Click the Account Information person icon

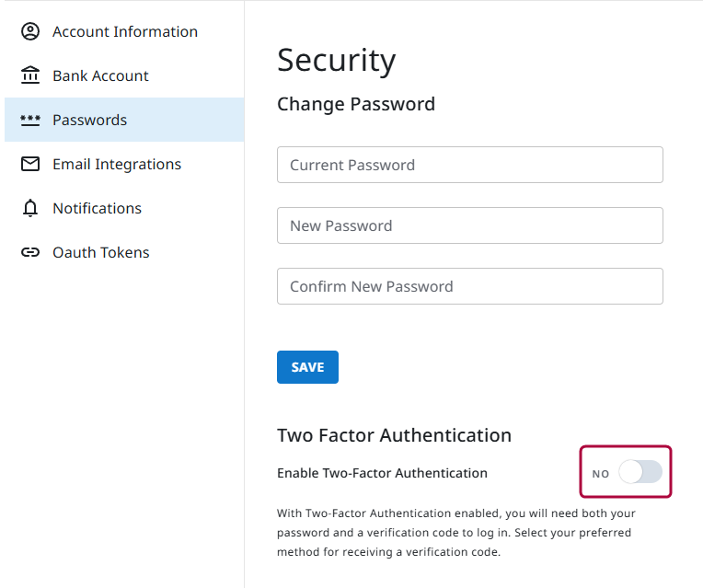click(x=30, y=31)
